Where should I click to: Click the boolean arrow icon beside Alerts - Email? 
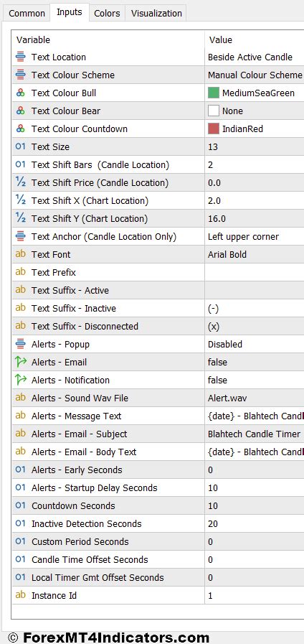pos(21,362)
